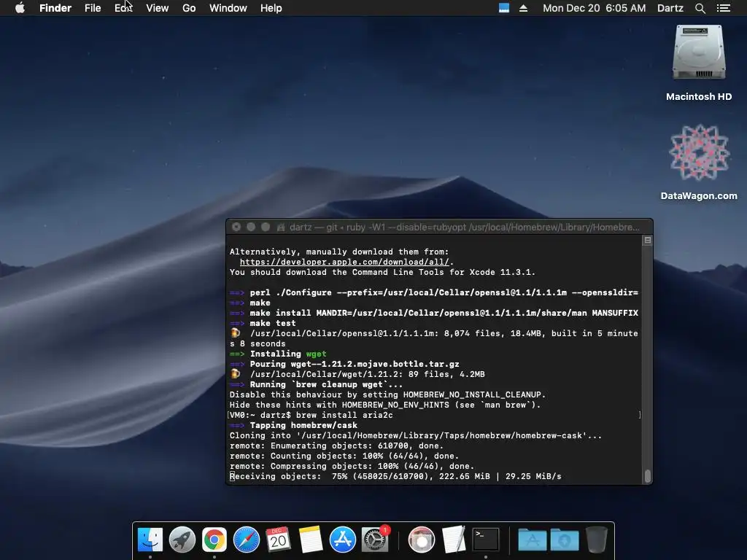Screen dimensions: 747x560
Task: Open the Applications folder stack in Dock
Action: point(532,540)
